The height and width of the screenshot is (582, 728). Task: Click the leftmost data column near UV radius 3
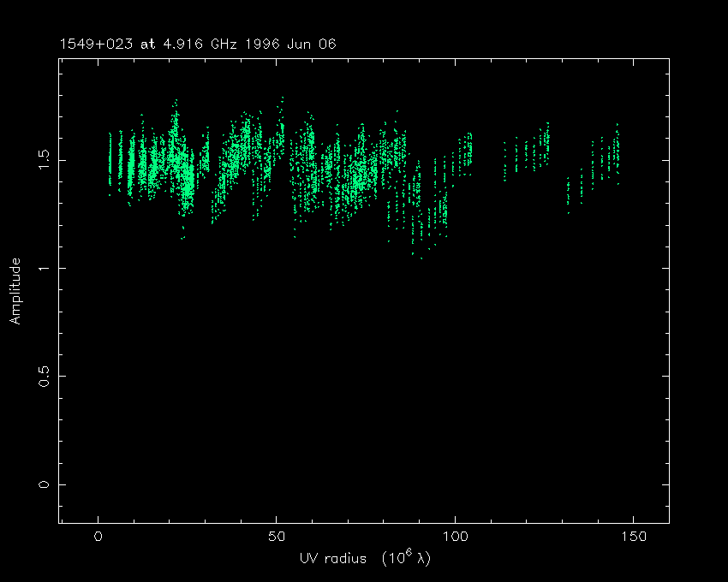point(110,158)
